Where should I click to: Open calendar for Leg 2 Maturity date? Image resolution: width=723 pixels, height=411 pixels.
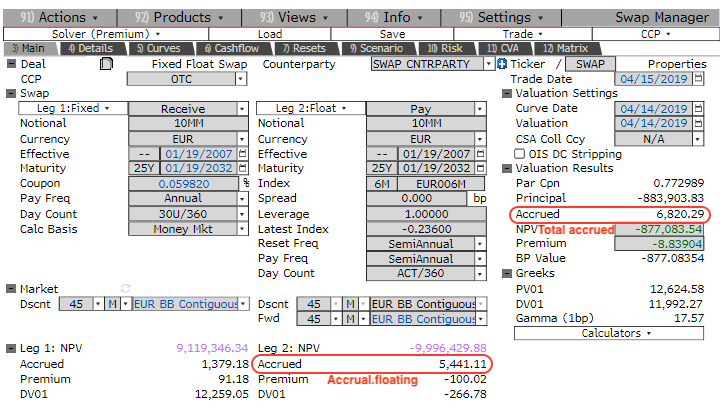[x=477, y=169]
